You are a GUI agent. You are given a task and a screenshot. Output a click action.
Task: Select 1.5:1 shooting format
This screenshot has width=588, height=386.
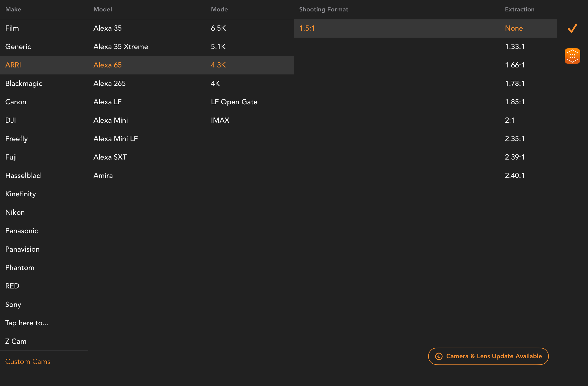pyautogui.click(x=397, y=28)
